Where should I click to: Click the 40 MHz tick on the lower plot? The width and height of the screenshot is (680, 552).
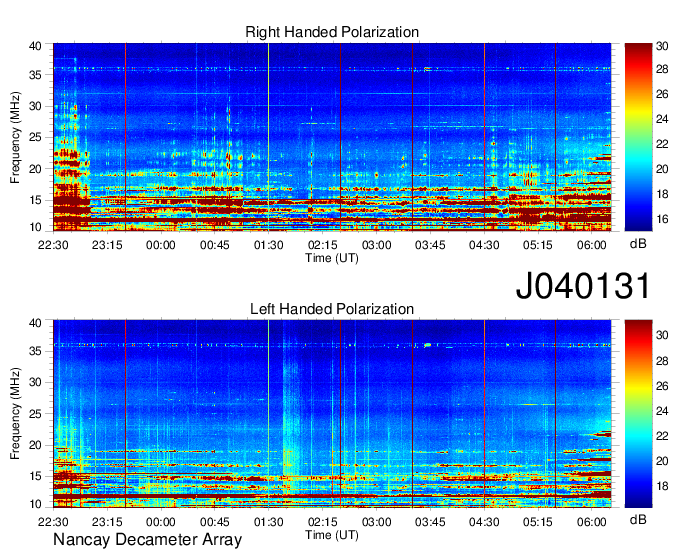pyautogui.click(x=35, y=323)
